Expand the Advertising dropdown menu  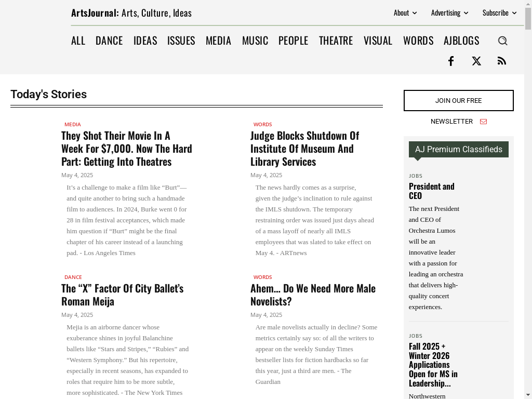(449, 13)
